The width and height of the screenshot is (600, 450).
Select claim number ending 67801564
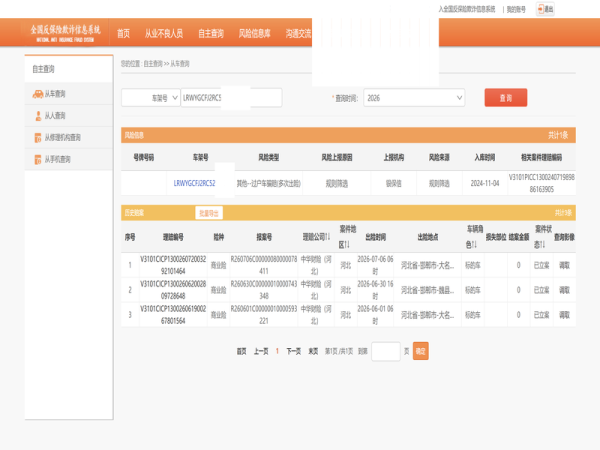point(173,315)
